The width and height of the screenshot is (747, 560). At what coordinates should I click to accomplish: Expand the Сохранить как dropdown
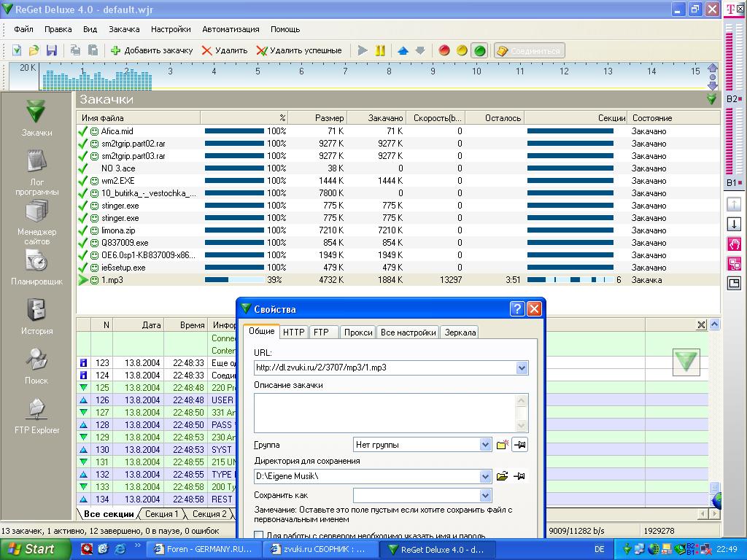[485, 495]
